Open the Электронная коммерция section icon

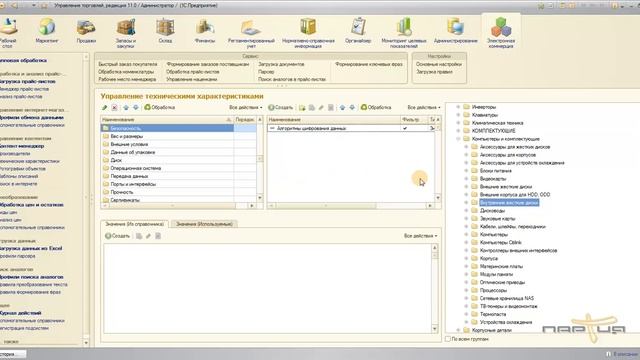tap(501, 33)
